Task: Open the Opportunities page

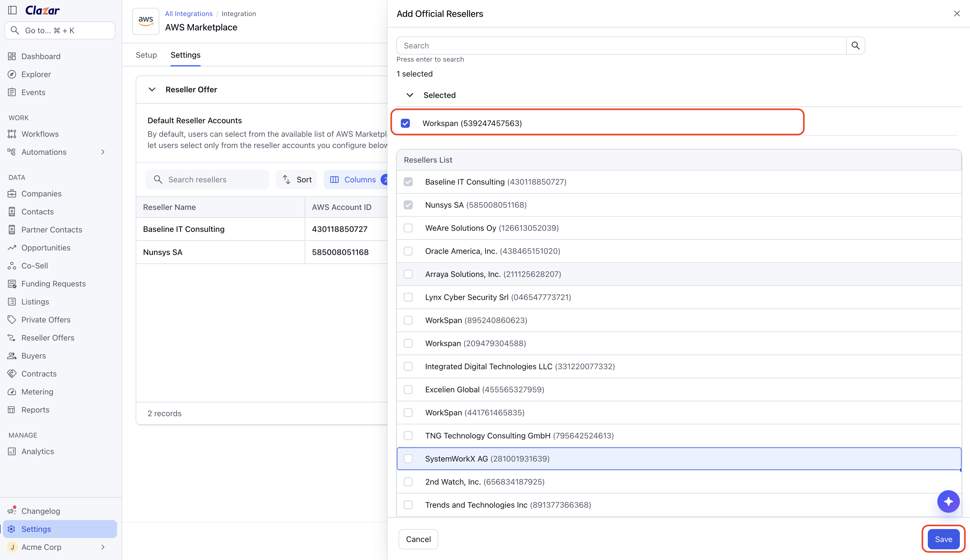Action: (x=46, y=248)
